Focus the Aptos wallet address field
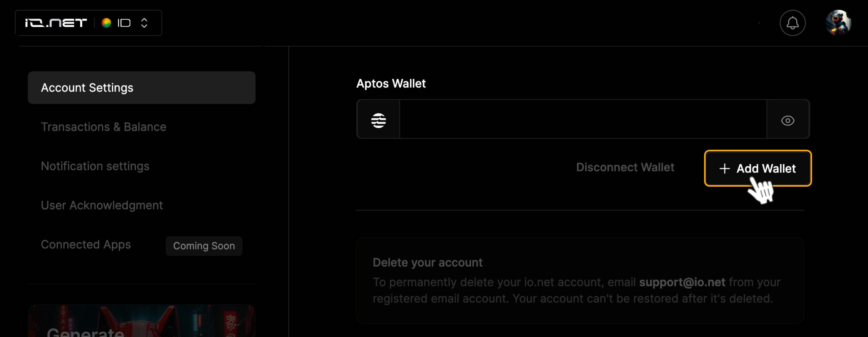The height and width of the screenshot is (337, 868). pyautogui.click(x=583, y=119)
